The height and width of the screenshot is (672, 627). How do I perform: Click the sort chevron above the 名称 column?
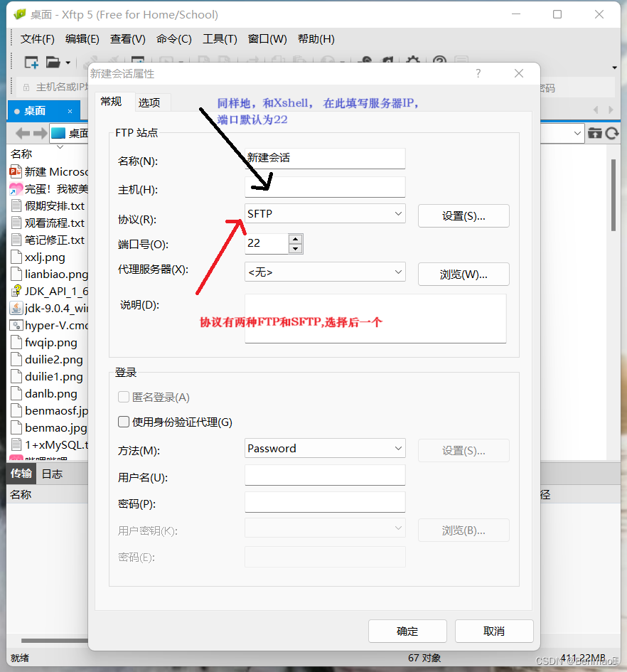click(x=60, y=146)
